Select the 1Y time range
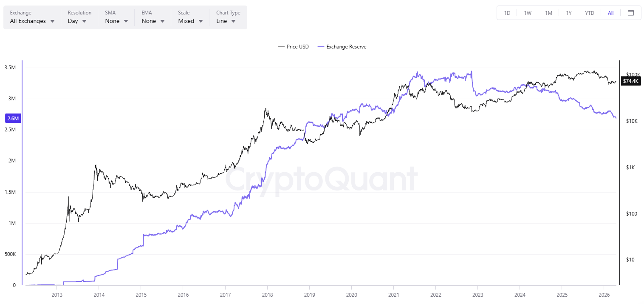This screenshot has width=644, height=304. point(569,13)
